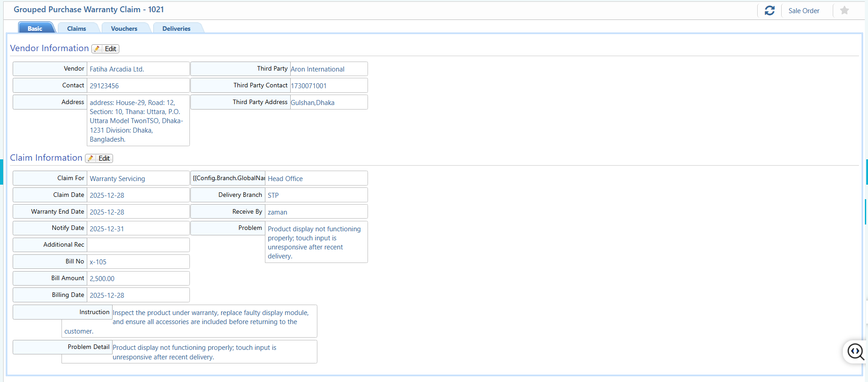Open the Sale Order link
This screenshot has height=382, width=868.
pyautogui.click(x=803, y=11)
